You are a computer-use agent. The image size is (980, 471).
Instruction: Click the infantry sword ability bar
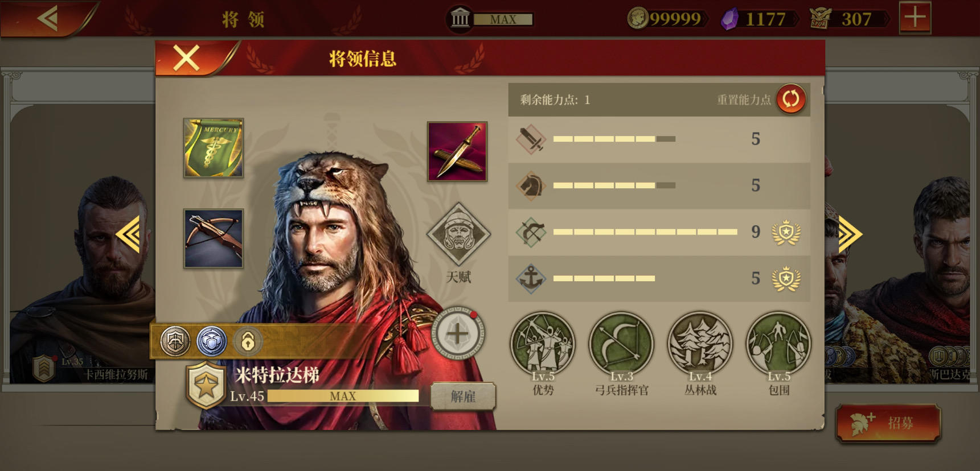point(659,139)
